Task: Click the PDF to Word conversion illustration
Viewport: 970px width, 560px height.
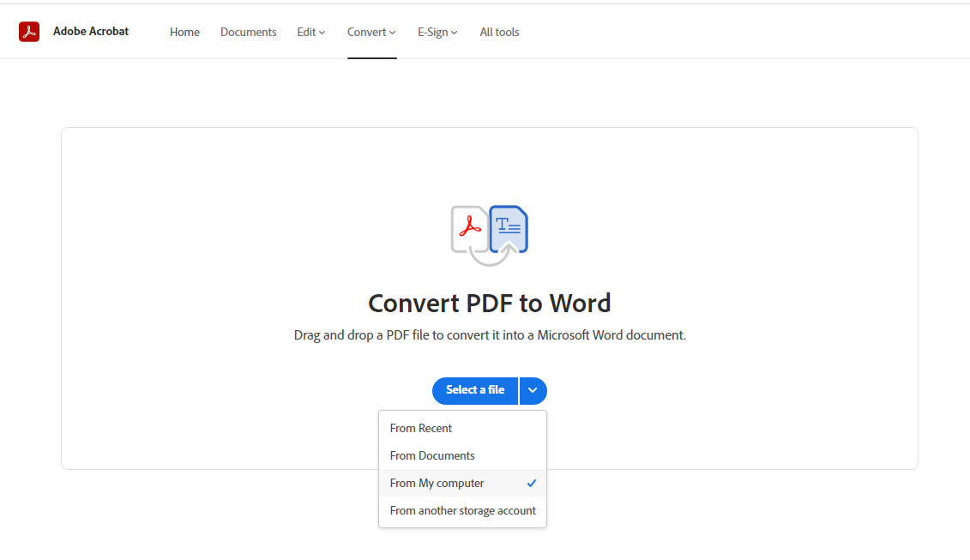Action: (x=490, y=235)
